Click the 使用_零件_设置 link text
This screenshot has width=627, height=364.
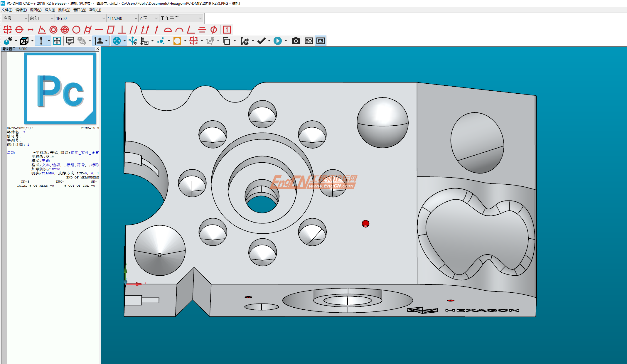(85, 153)
